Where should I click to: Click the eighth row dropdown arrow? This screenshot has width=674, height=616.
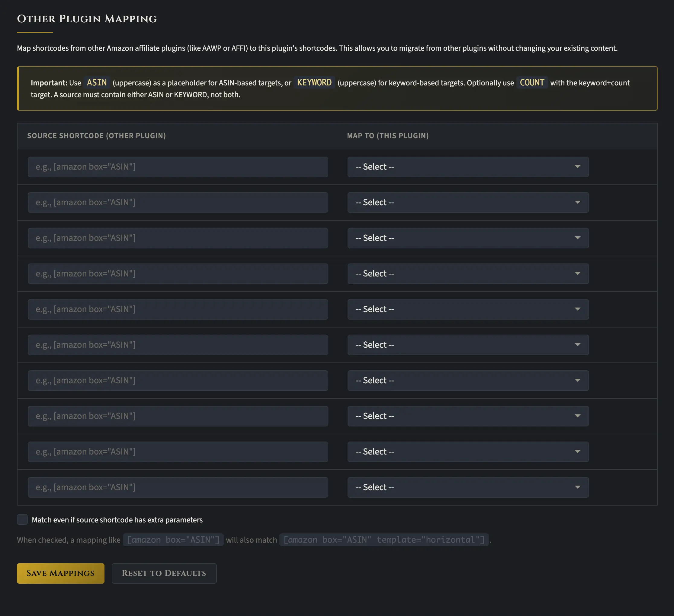pos(577,416)
